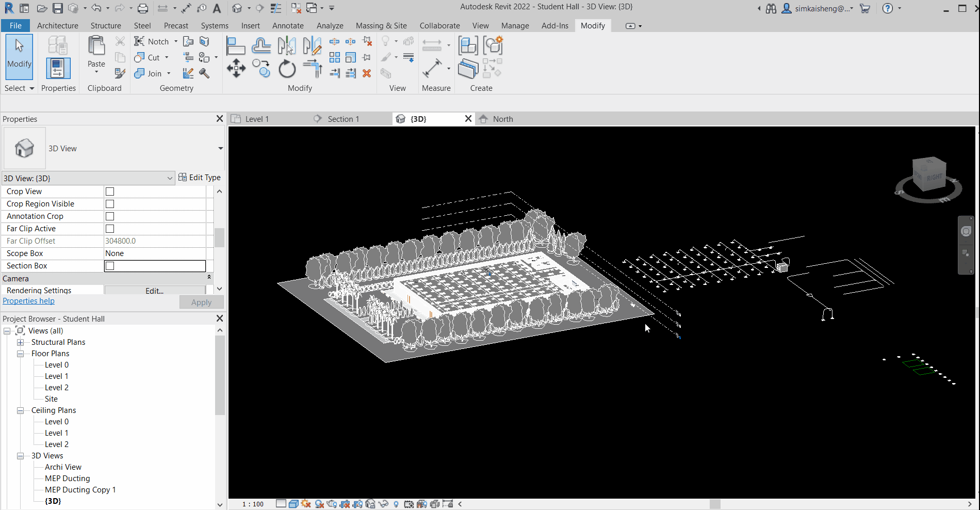Switch to the Section 1 view tab
The height and width of the screenshot is (510, 980).
(x=344, y=119)
